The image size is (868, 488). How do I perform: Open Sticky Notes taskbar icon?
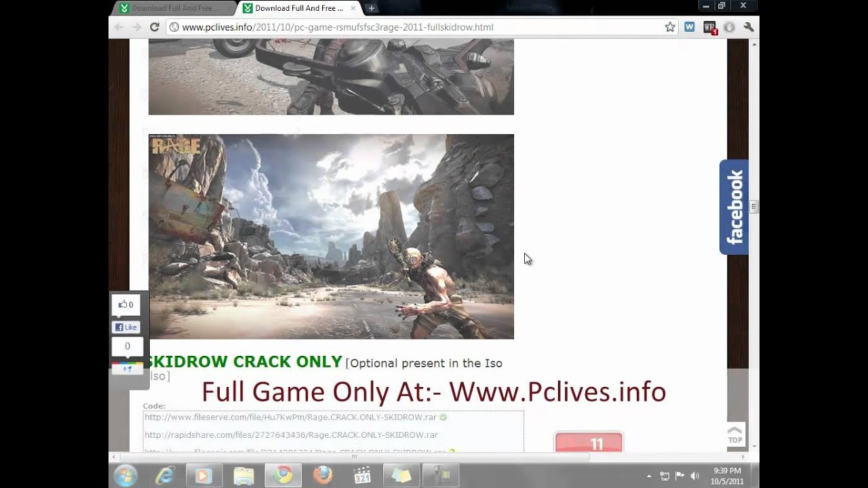401,476
